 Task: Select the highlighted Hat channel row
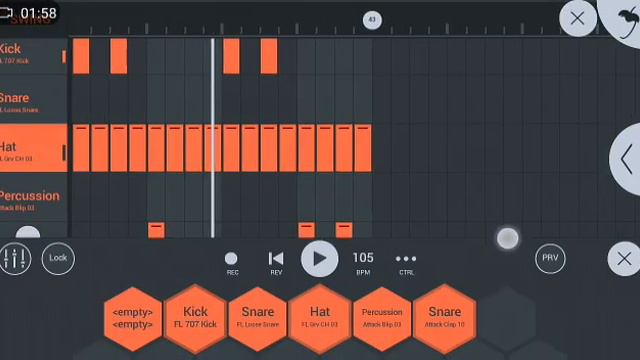(x=33, y=148)
